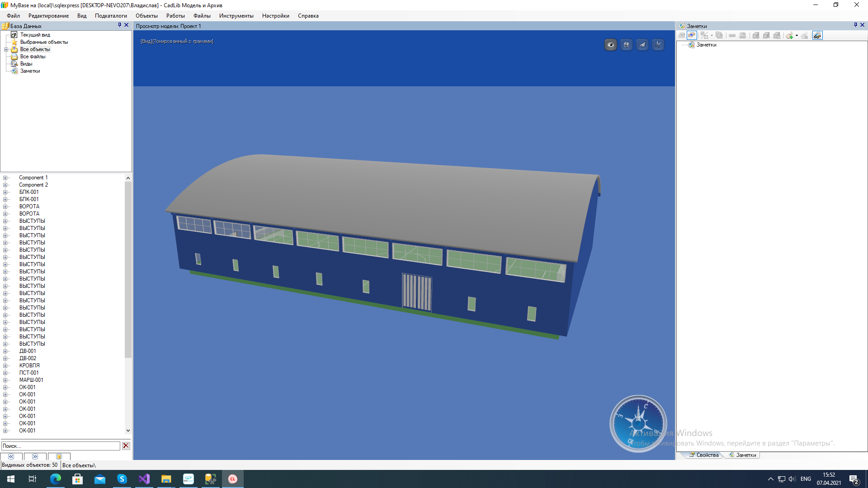The image size is (868, 488).
Task: Click the add note tag icon
Action: (789, 36)
